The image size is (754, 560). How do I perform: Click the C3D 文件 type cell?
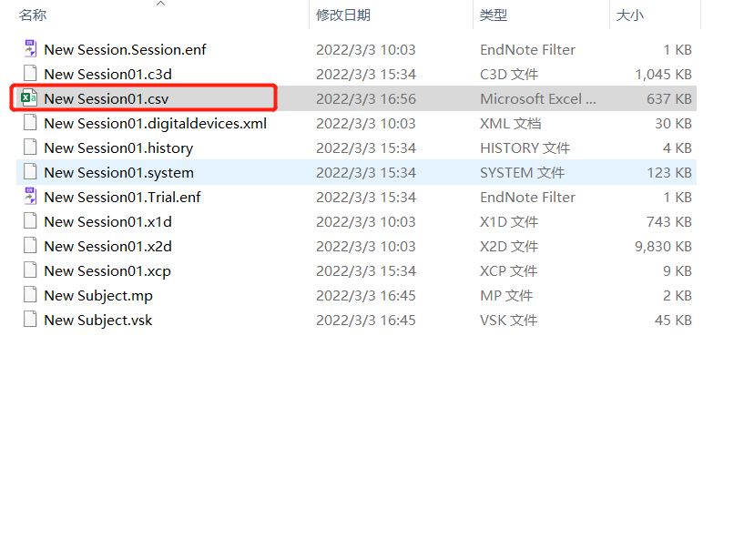coord(509,74)
